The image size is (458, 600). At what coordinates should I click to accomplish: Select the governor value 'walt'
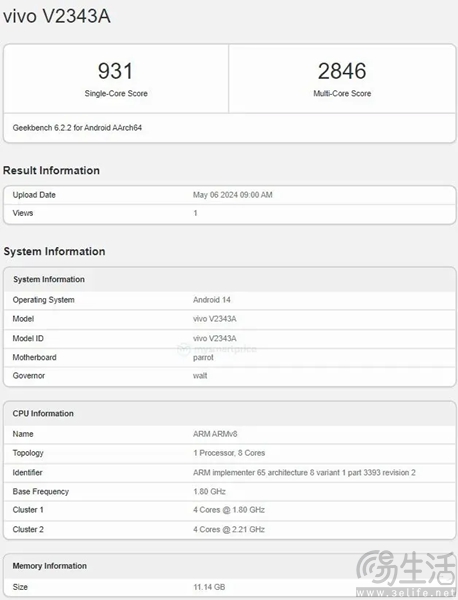tap(200, 376)
